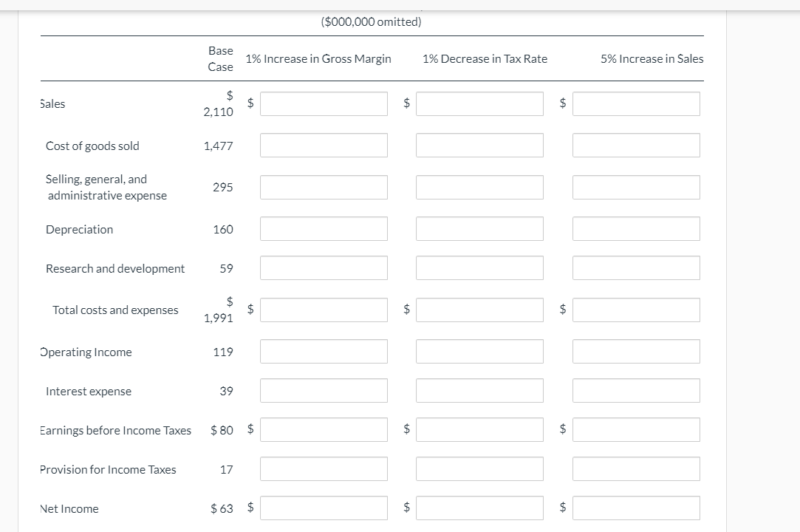This screenshot has height=532, width=800.
Task: Click the '1% Increase in Gross Margin' column header
Action: point(318,58)
